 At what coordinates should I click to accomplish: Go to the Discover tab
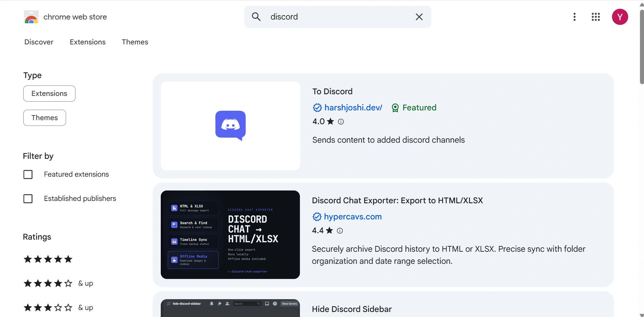coord(39,42)
